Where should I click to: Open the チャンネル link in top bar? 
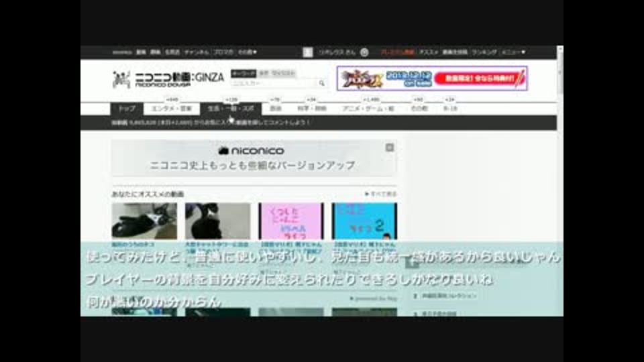pyautogui.click(x=197, y=52)
